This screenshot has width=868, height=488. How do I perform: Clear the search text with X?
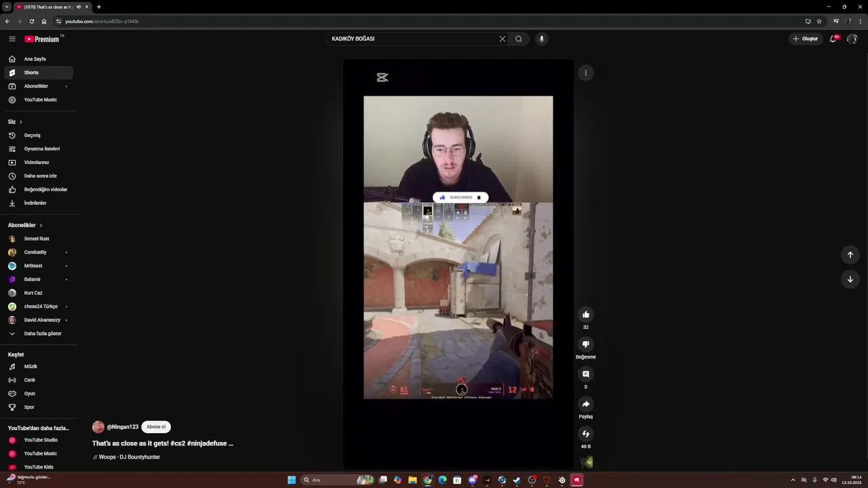tap(502, 39)
